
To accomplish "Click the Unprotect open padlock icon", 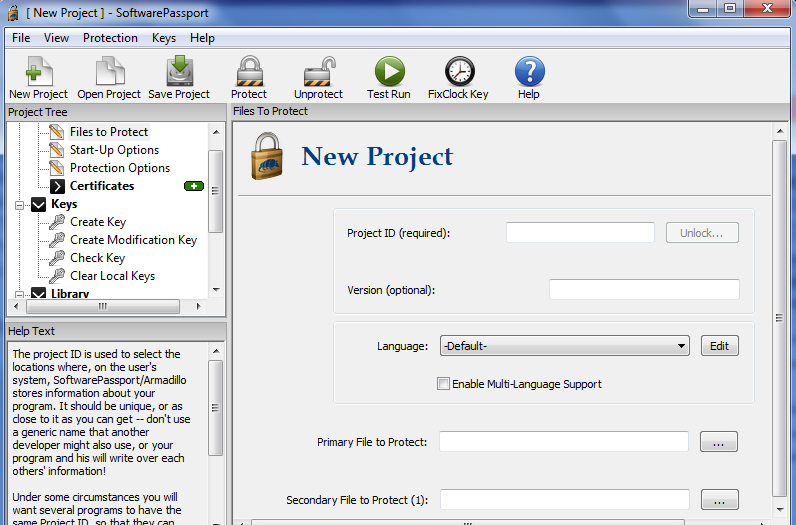I will 320,71.
